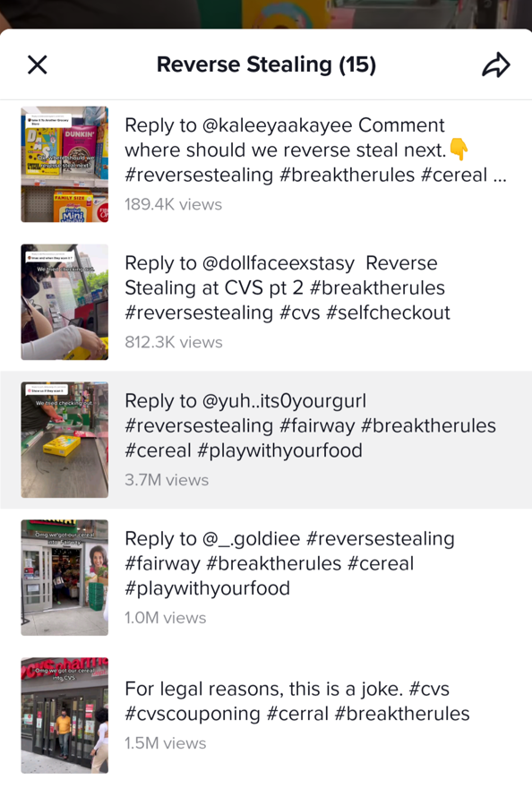Screen dimensions: 532x788
Task: Open the Fairway storefront video thumbnail
Action: click(64, 578)
